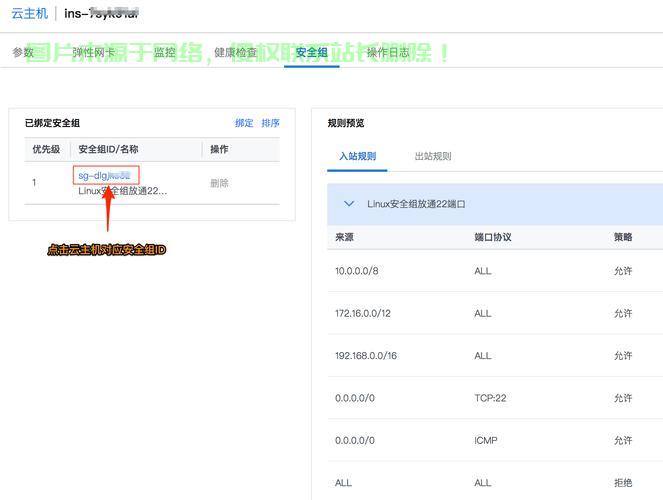The image size is (663, 500).
Task: Click 排序 to reorder security groups
Action: (x=270, y=123)
